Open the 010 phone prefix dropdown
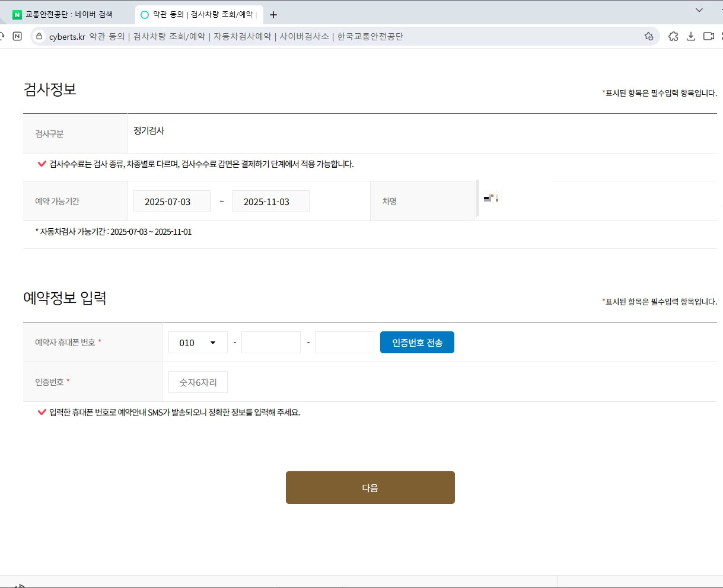This screenshot has height=588, width=723. pos(198,342)
